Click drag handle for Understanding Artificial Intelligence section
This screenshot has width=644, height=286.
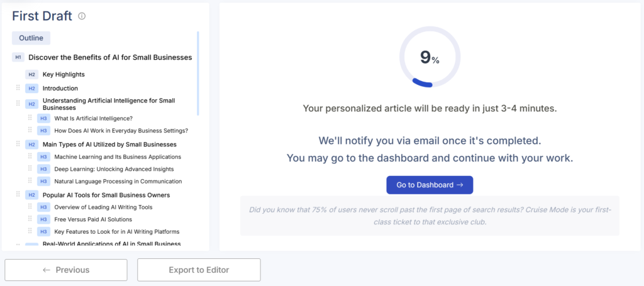tap(18, 104)
